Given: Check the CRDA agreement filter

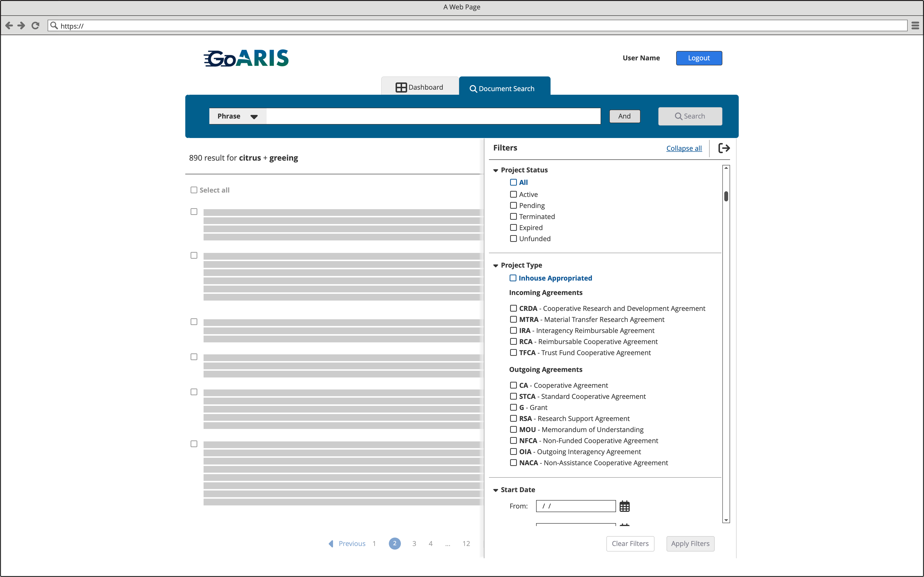Looking at the screenshot, I should click(513, 308).
